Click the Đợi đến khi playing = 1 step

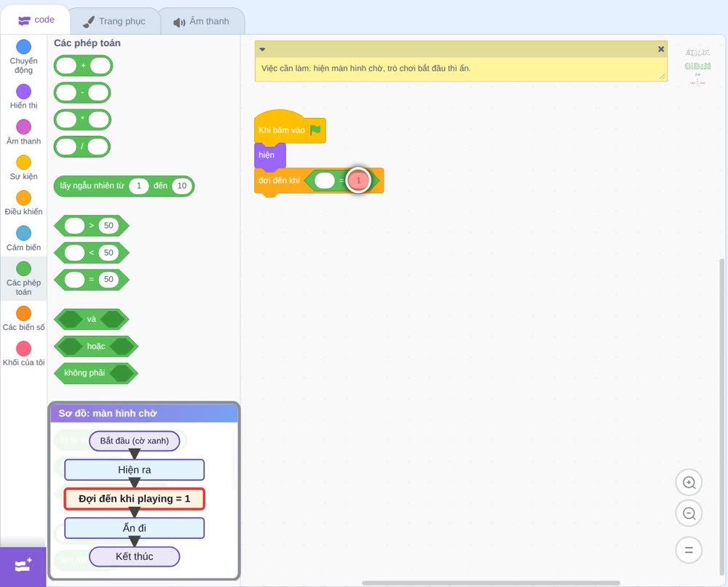(x=134, y=499)
